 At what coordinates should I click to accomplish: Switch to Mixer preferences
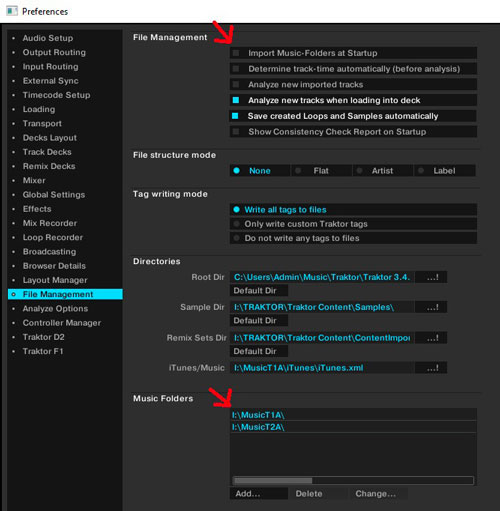[x=34, y=180]
